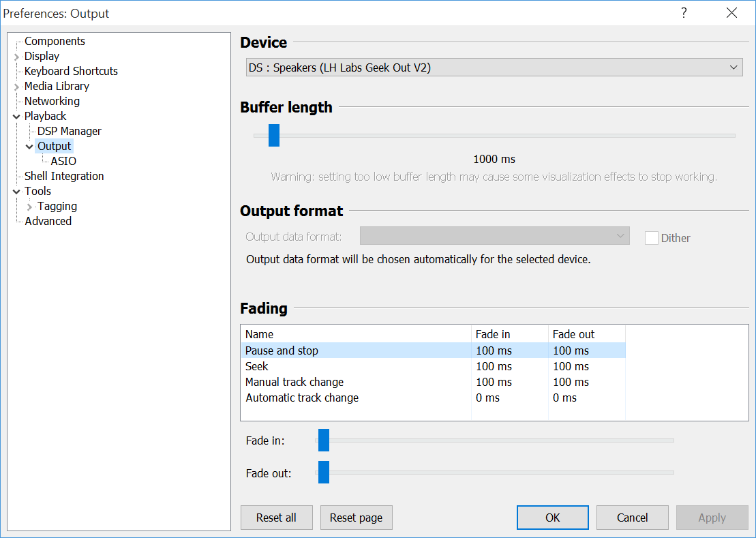
Task: Open the Networking preferences page
Action: tap(52, 101)
